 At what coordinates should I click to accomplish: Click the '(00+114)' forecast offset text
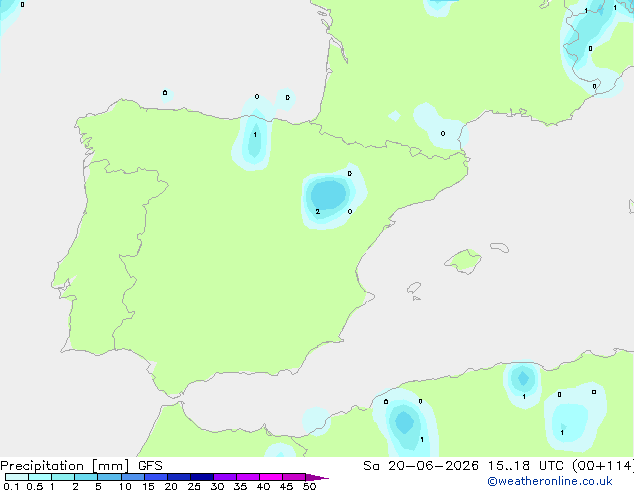click(x=603, y=466)
